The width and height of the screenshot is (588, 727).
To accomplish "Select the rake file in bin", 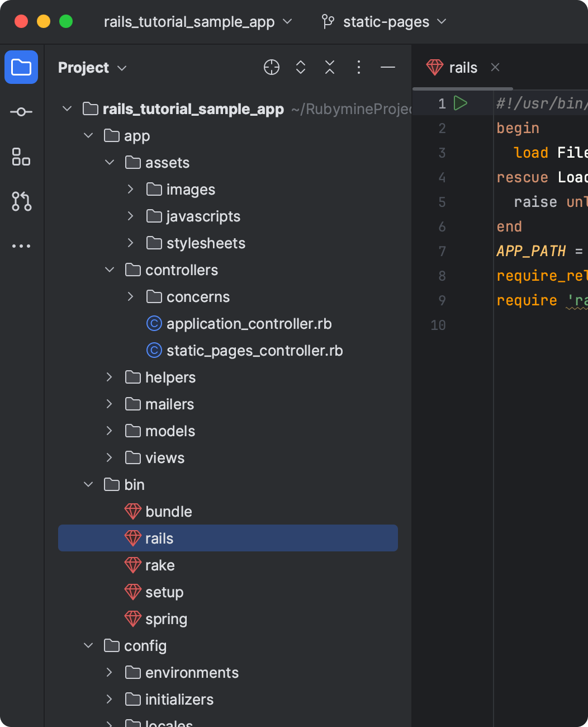I will (x=160, y=565).
